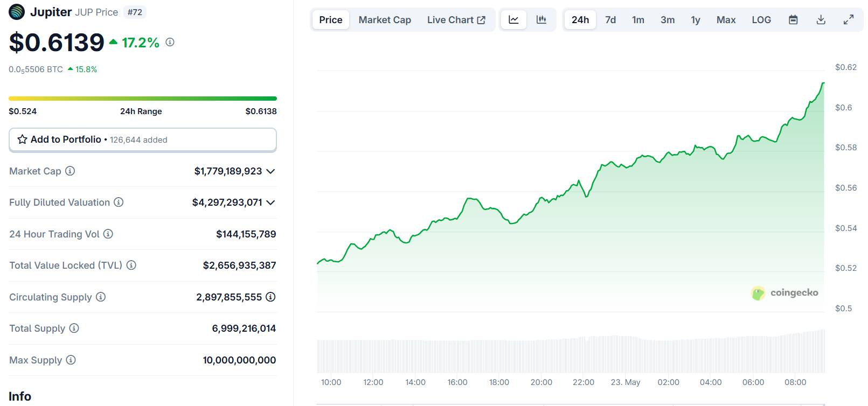Select 3m time range

668,20
